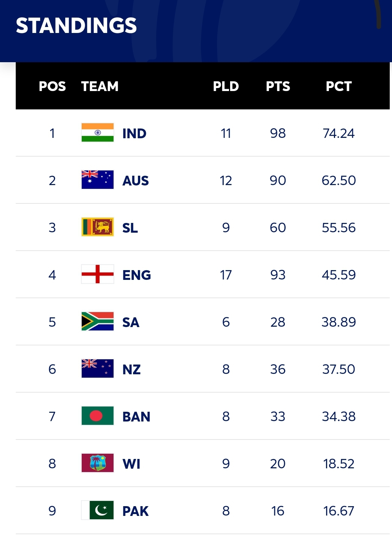Click the STANDINGS heading
This screenshot has height=541, width=392.
76,25
